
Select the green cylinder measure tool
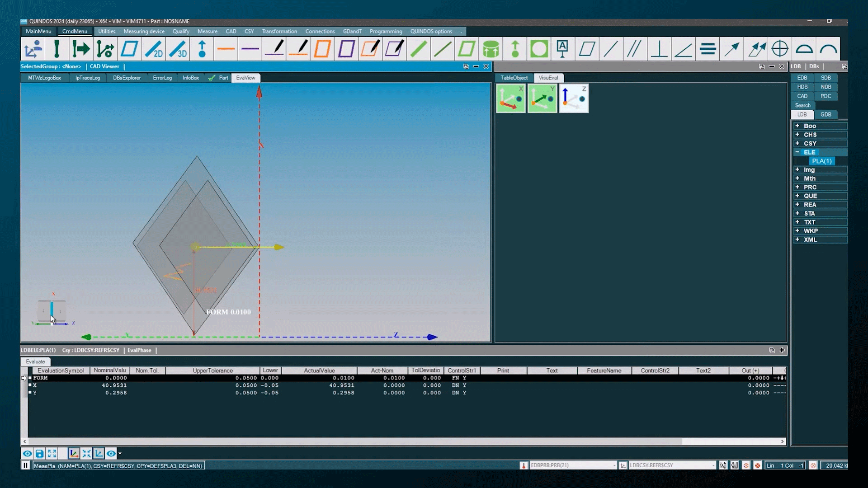(x=491, y=49)
